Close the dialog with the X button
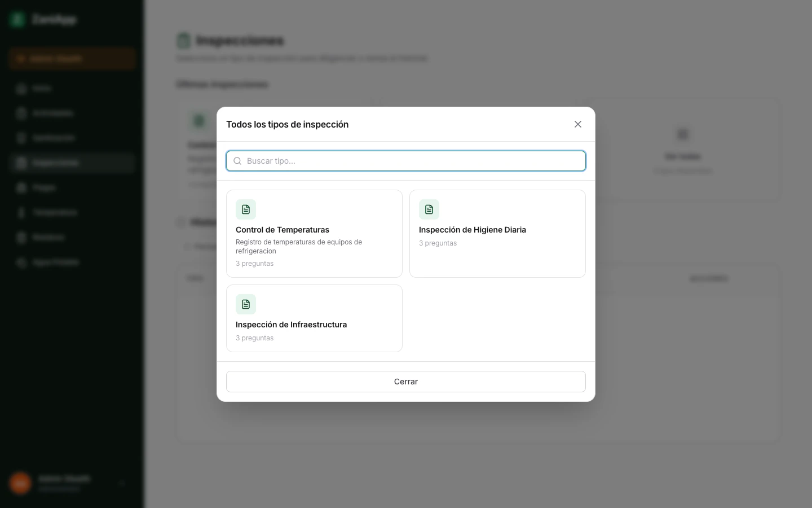Image resolution: width=812 pixels, height=508 pixels. 578,124
